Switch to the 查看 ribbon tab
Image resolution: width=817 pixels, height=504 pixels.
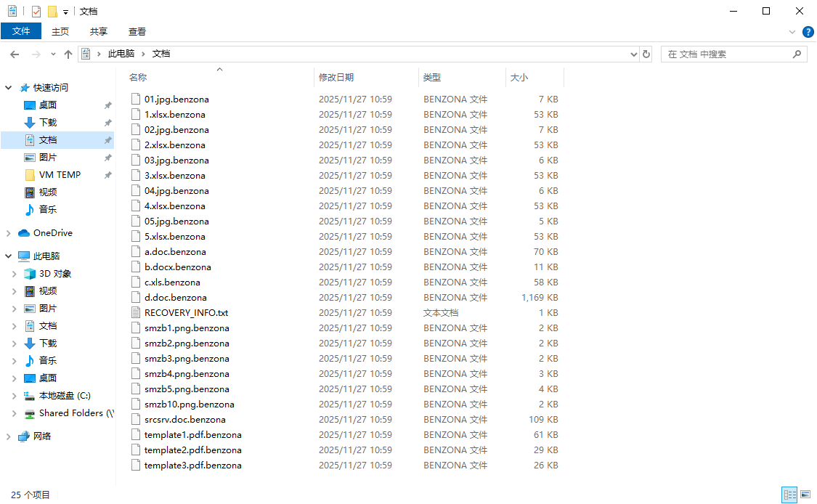coord(137,31)
